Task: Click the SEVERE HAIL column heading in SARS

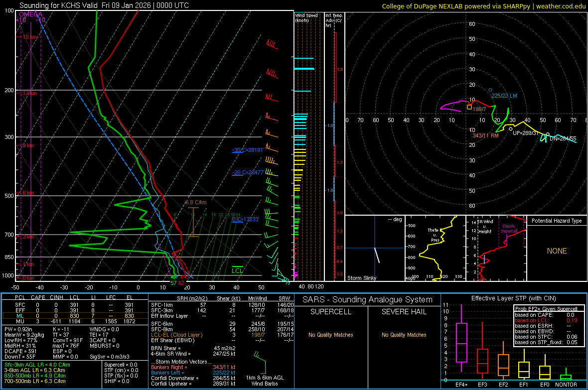Action: point(404,312)
